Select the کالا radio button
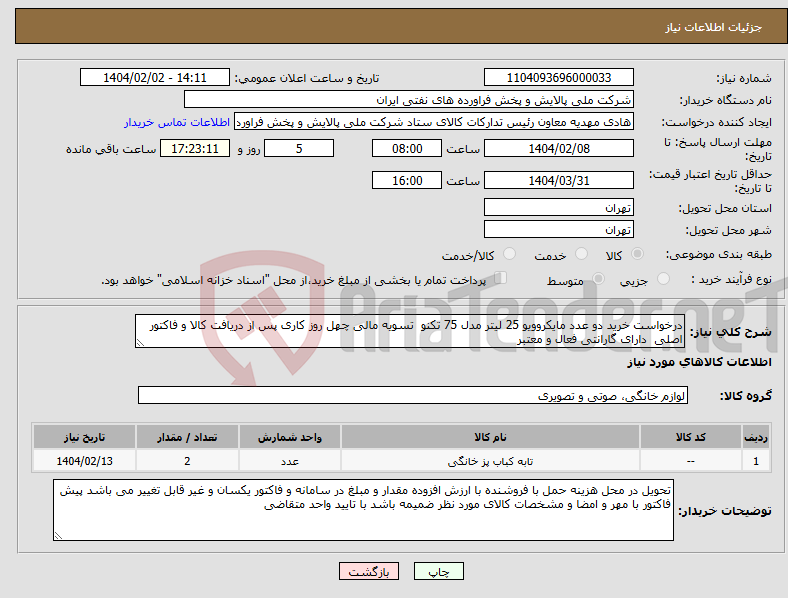This screenshot has width=788, height=598. [637, 254]
